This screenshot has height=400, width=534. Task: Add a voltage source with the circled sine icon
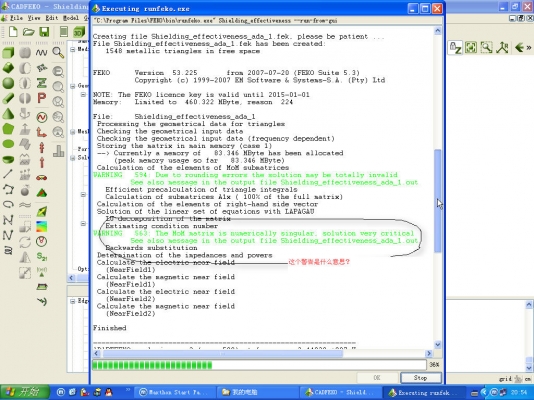click(42, 117)
